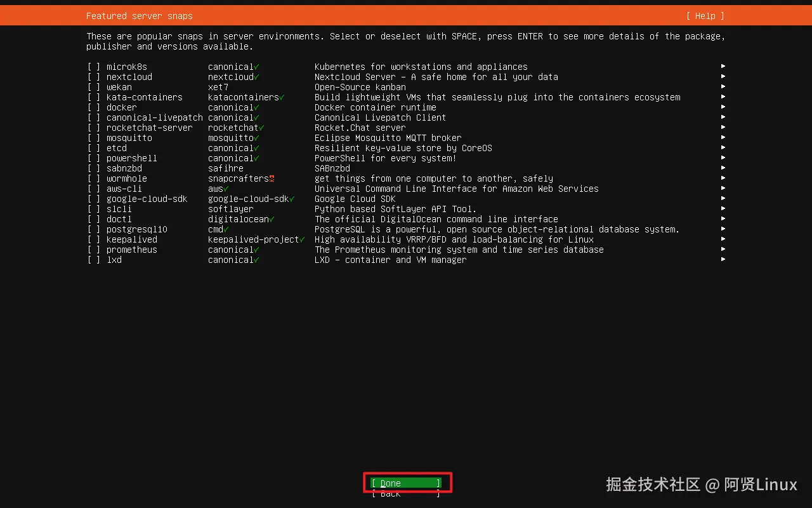This screenshot has height=508, width=812.
Task: Click 'PowerShell for every system!' description
Action: pyautogui.click(x=386, y=158)
